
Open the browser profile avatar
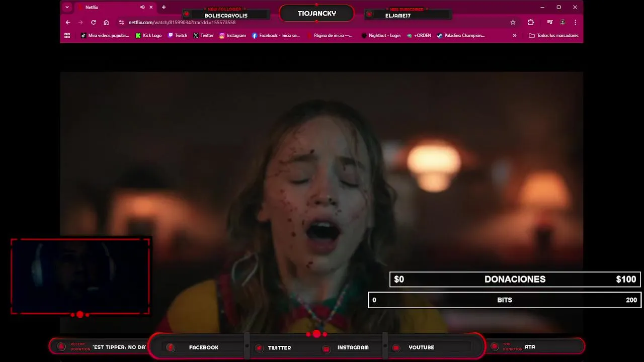(562, 22)
